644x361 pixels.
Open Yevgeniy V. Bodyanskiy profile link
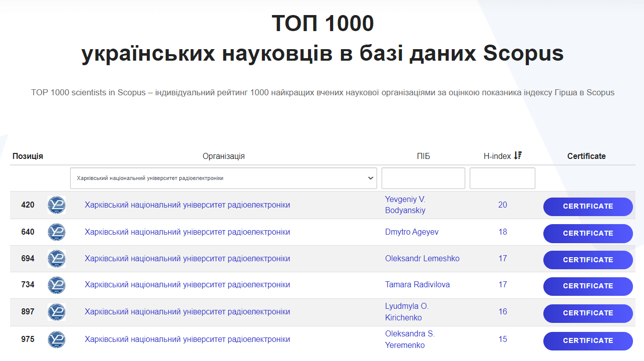tap(405, 205)
